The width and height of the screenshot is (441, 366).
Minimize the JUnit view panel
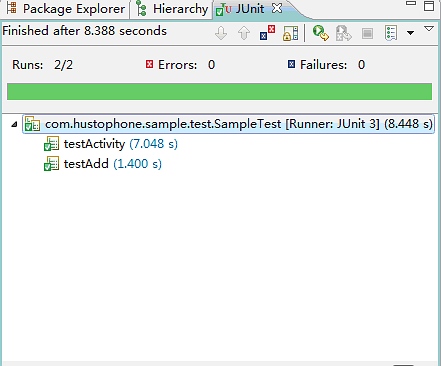click(x=411, y=3)
